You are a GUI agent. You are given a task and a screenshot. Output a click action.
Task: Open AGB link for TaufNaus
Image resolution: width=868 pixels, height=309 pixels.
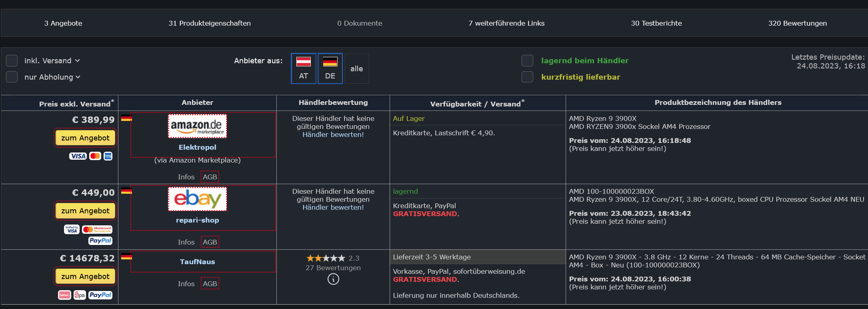click(x=210, y=284)
